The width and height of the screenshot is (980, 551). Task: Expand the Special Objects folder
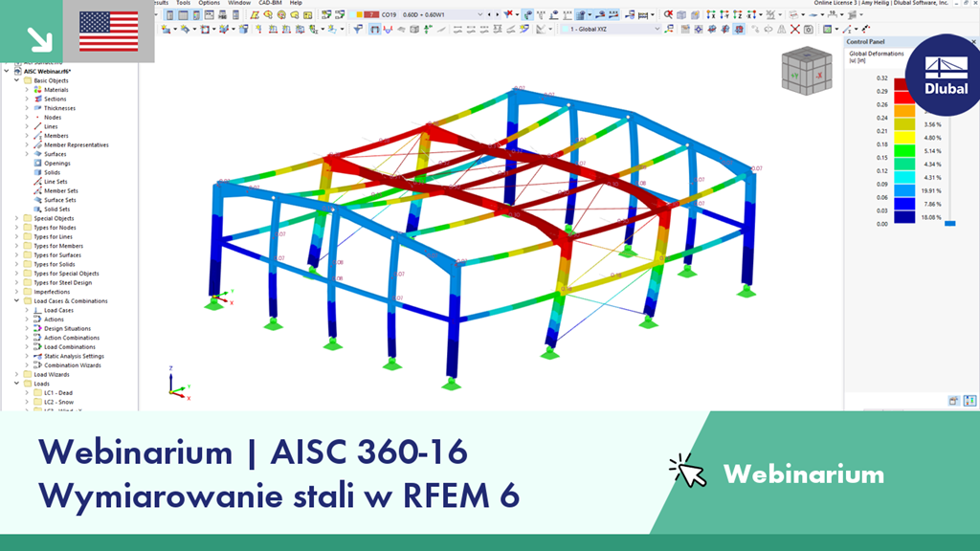coord(17,219)
